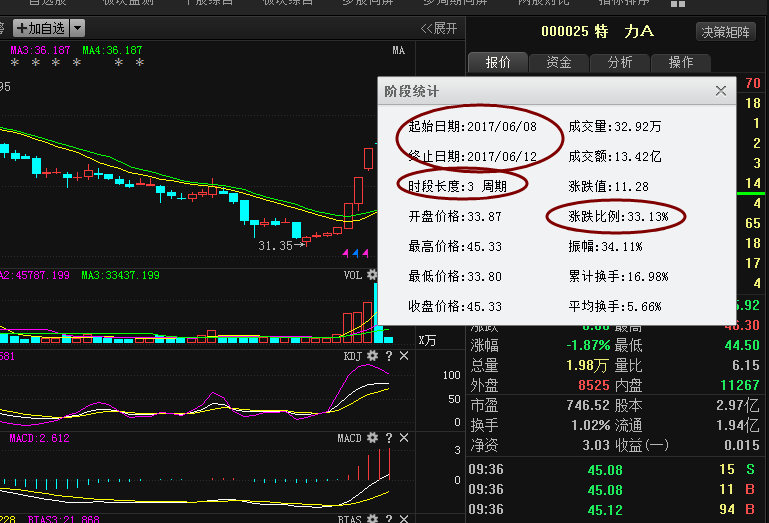Open the 决策矩阵 button

(x=725, y=32)
